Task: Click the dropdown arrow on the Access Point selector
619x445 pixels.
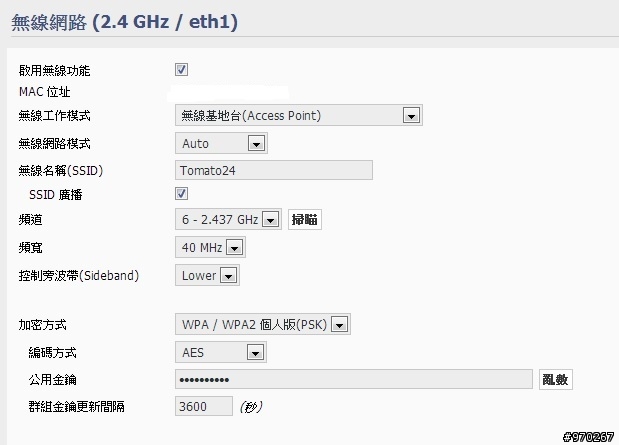Action: point(411,116)
